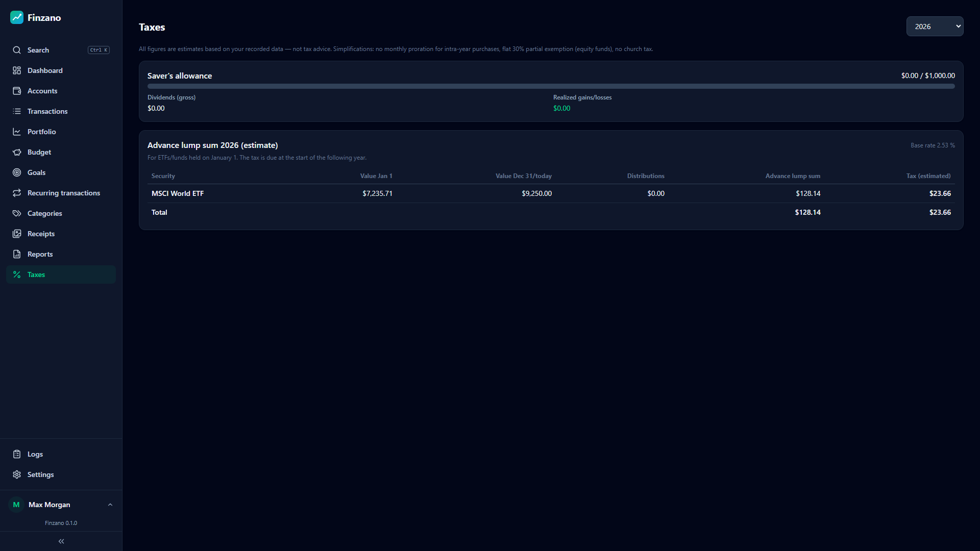Click the Security column header
980x551 pixels.
point(163,176)
